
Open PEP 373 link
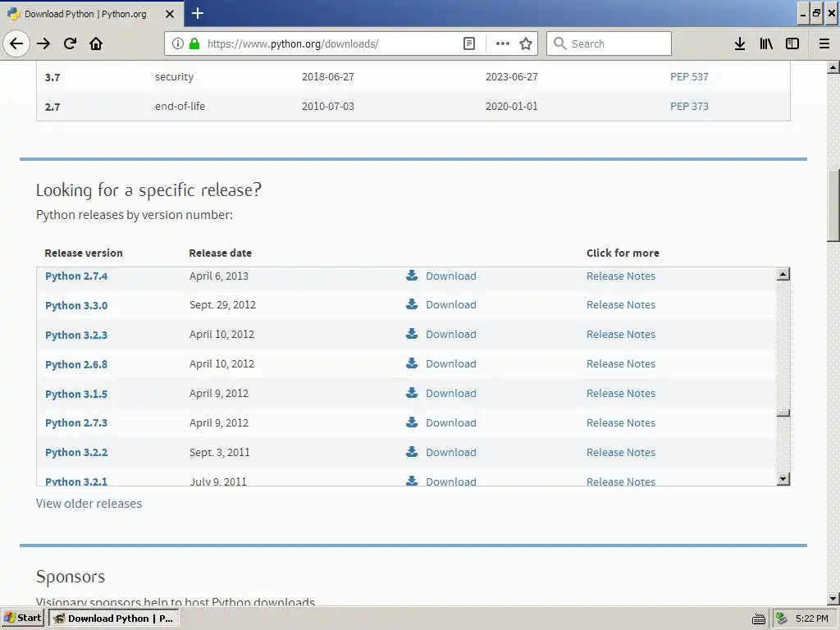coord(689,106)
